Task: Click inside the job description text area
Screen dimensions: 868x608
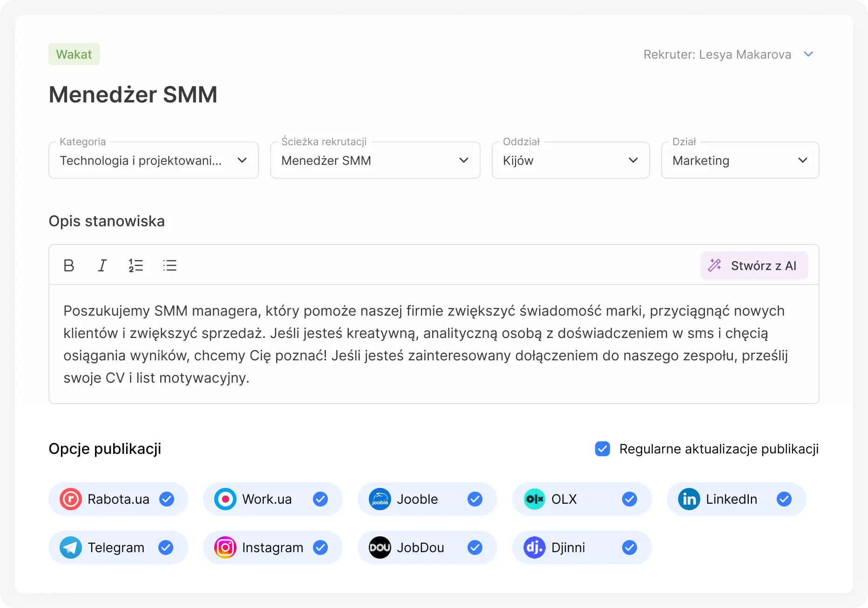Action: (433, 345)
